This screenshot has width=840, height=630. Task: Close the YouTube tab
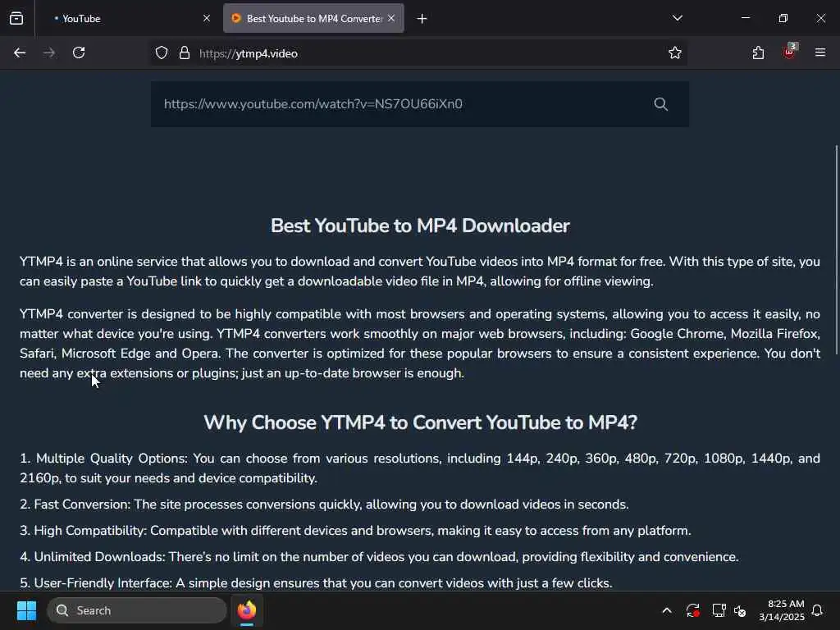pos(207,18)
